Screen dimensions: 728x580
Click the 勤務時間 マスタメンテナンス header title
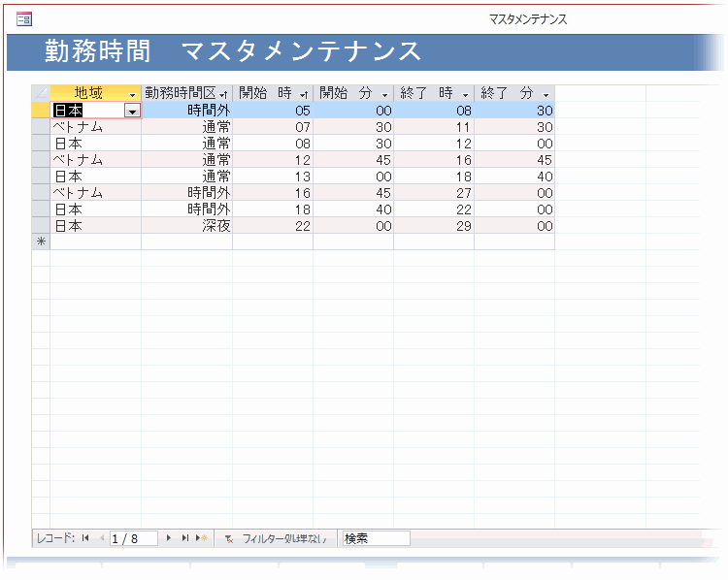click(x=232, y=51)
